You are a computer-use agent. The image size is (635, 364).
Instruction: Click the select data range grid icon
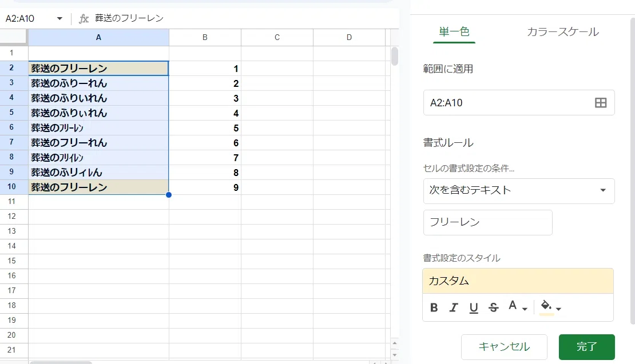(601, 103)
